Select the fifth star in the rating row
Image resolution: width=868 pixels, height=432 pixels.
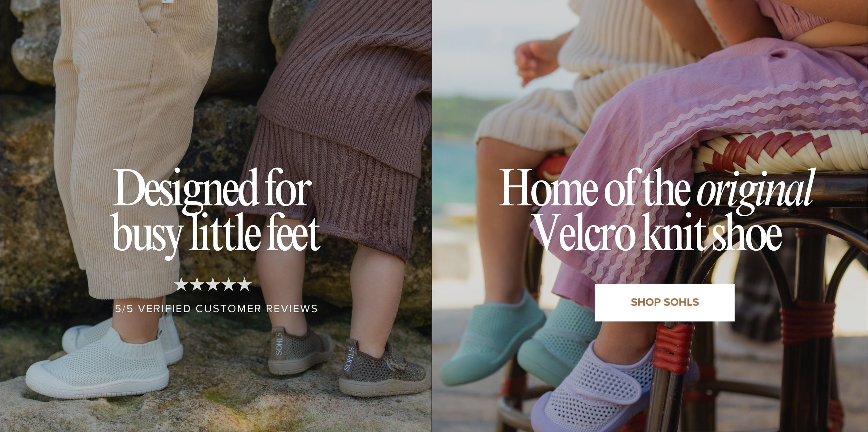click(x=245, y=284)
